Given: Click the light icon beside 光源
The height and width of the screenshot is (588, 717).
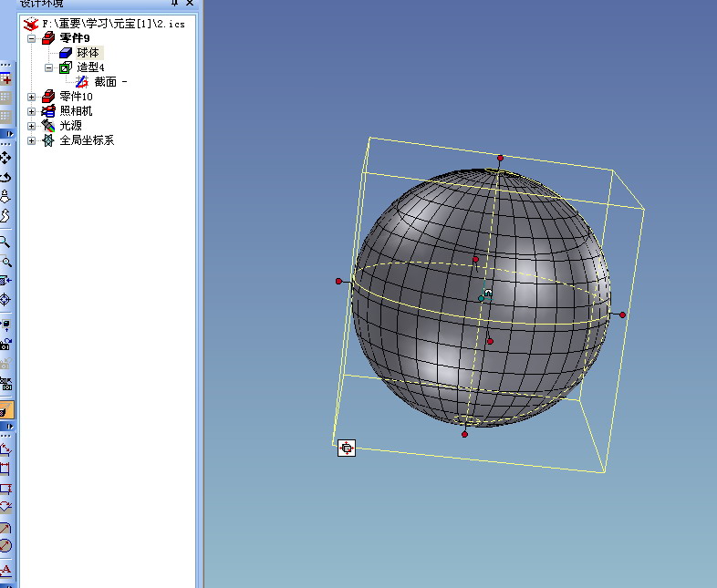Looking at the screenshot, I should click(48, 126).
